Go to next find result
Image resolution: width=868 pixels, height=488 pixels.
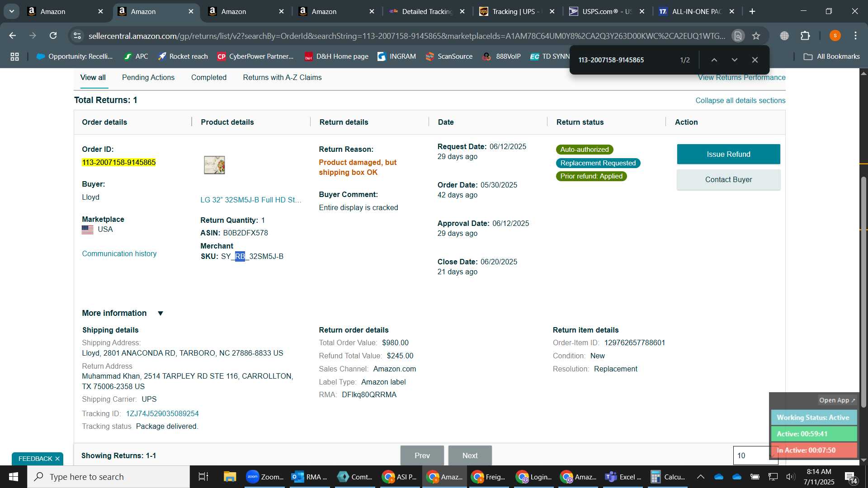(x=735, y=60)
